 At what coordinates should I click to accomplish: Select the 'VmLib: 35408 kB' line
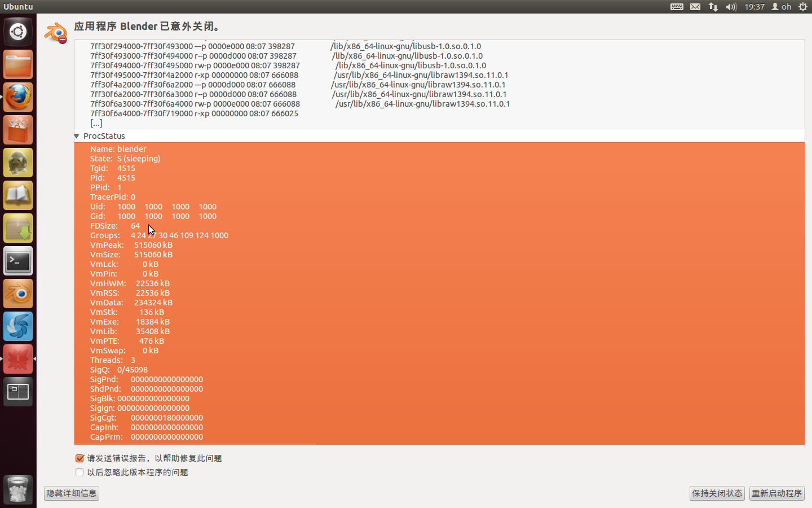click(130, 331)
